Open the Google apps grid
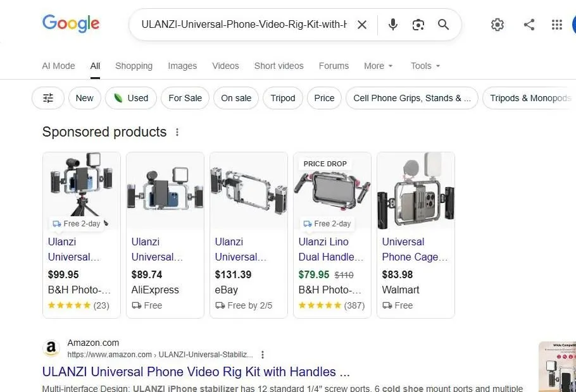576x392 pixels. 557,25
